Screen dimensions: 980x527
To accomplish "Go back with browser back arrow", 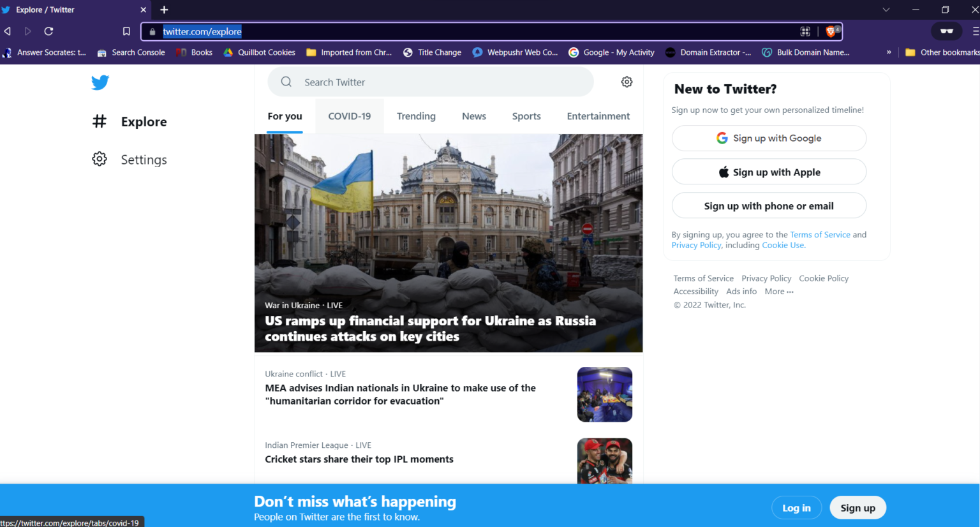I will pyautogui.click(x=8, y=31).
